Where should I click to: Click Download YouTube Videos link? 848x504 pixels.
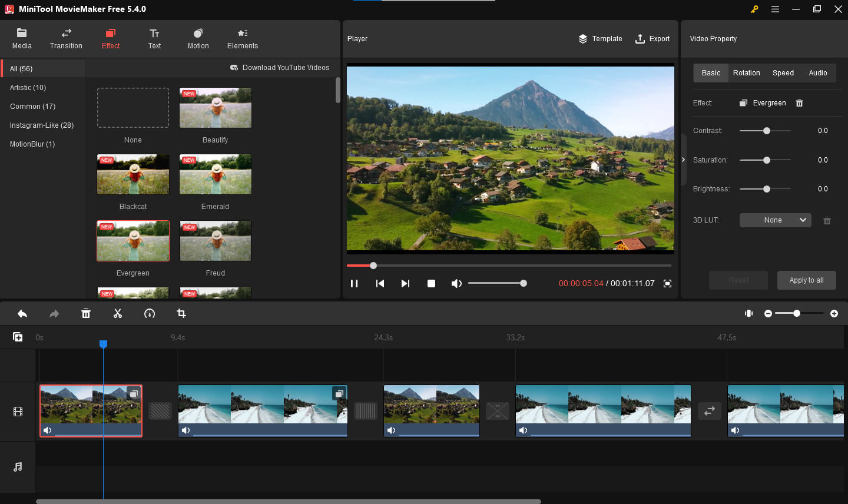click(280, 68)
